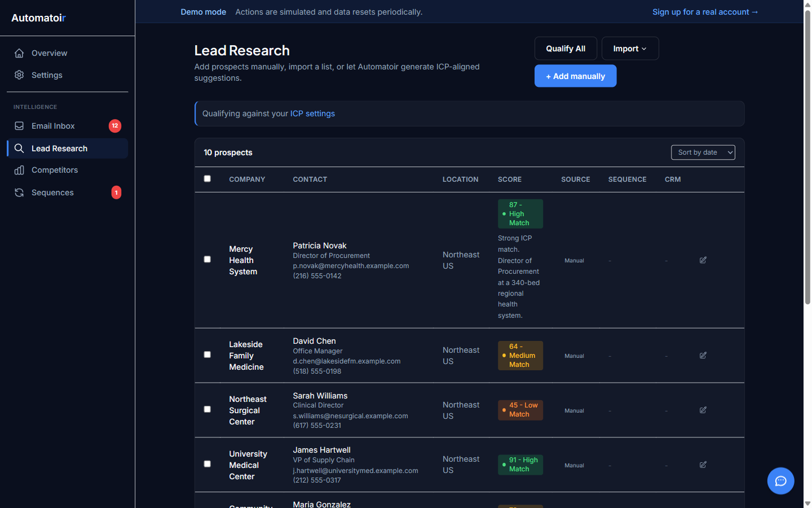The width and height of the screenshot is (812, 508).
Task: Click email d.chen@lakesidefm.example.com
Action: point(347,361)
